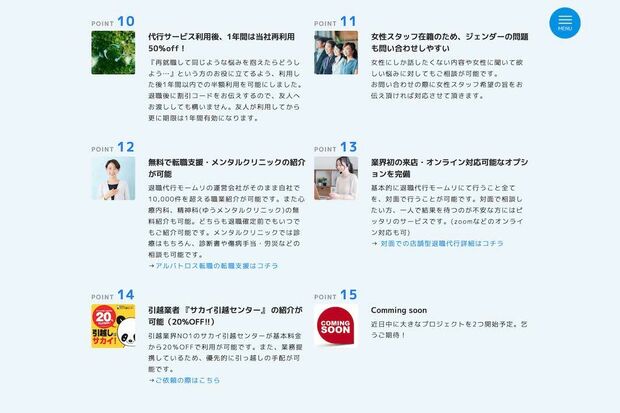Click the heading 無料で転職支援・メンタルクリニックの紹介
The image size is (620, 413).
point(227,168)
